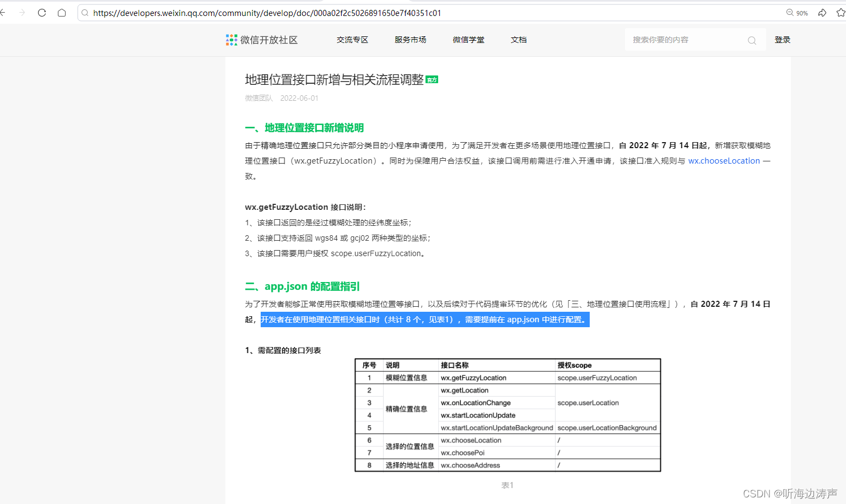
Task: Click the 表1 interface table image
Action: coord(507,415)
